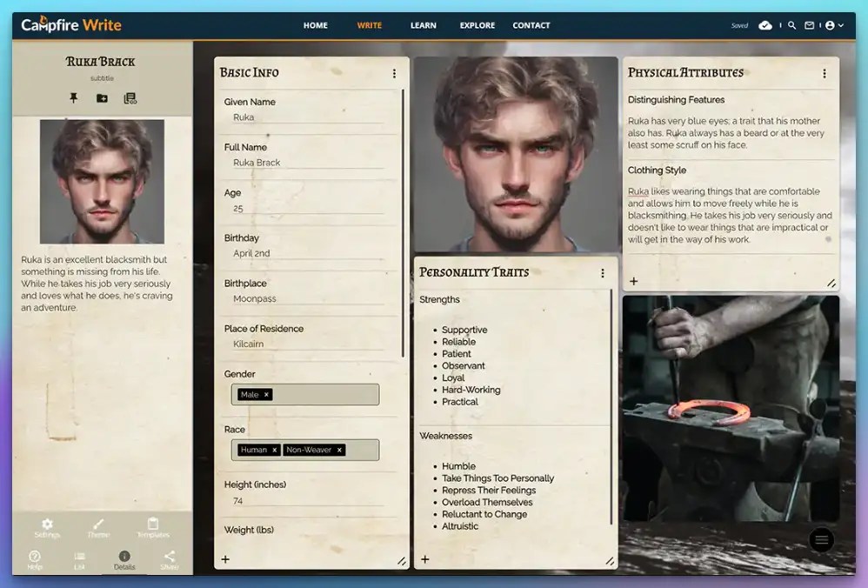Image resolution: width=868 pixels, height=588 pixels.
Task: Select the WRITE nav item
Action: tap(370, 25)
